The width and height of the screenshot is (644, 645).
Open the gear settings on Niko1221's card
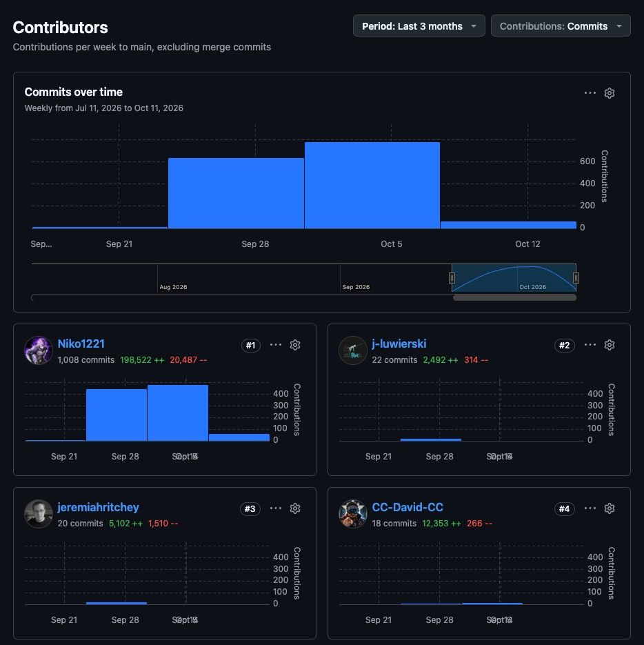click(295, 345)
